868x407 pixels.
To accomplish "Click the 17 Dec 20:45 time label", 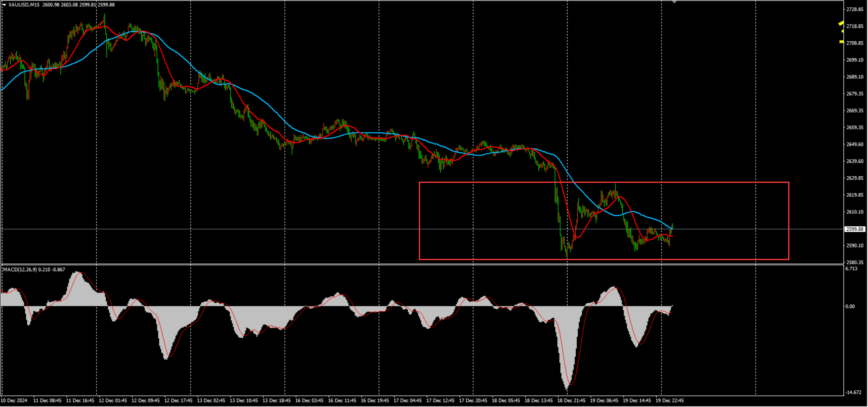I will (473, 400).
